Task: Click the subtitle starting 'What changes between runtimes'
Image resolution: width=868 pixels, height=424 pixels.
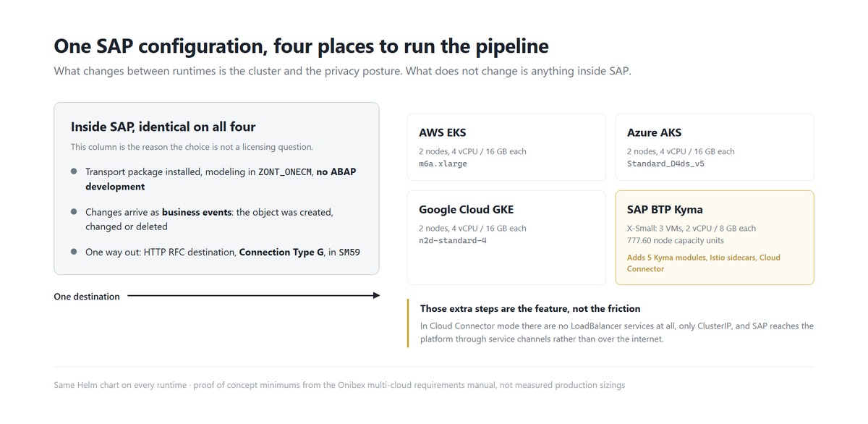Action: (x=342, y=72)
